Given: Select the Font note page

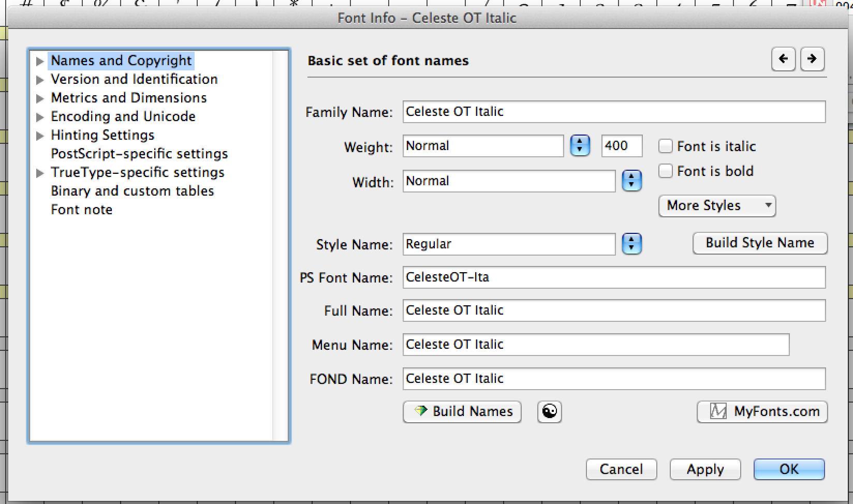Looking at the screenshot, I should pos(82,210).
